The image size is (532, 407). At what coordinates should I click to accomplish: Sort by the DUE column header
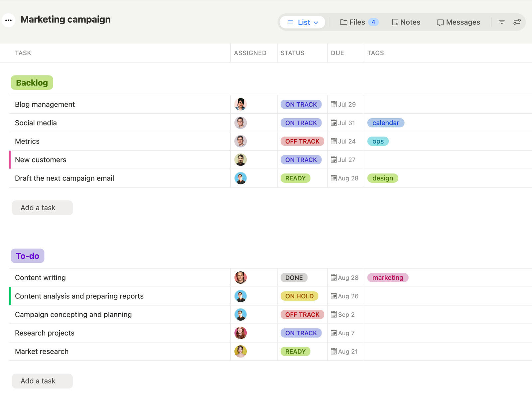tap(337, 53)
